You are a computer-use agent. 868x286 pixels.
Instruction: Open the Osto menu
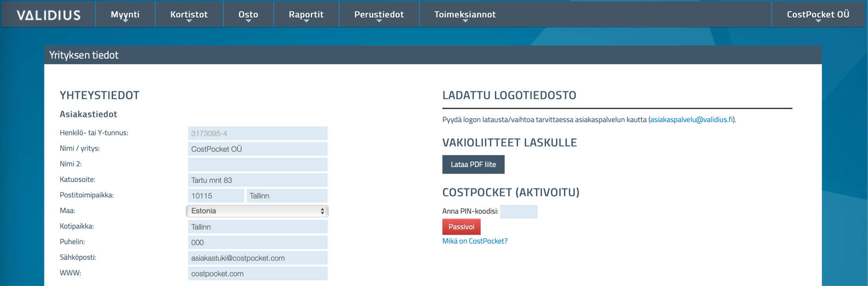248,14
